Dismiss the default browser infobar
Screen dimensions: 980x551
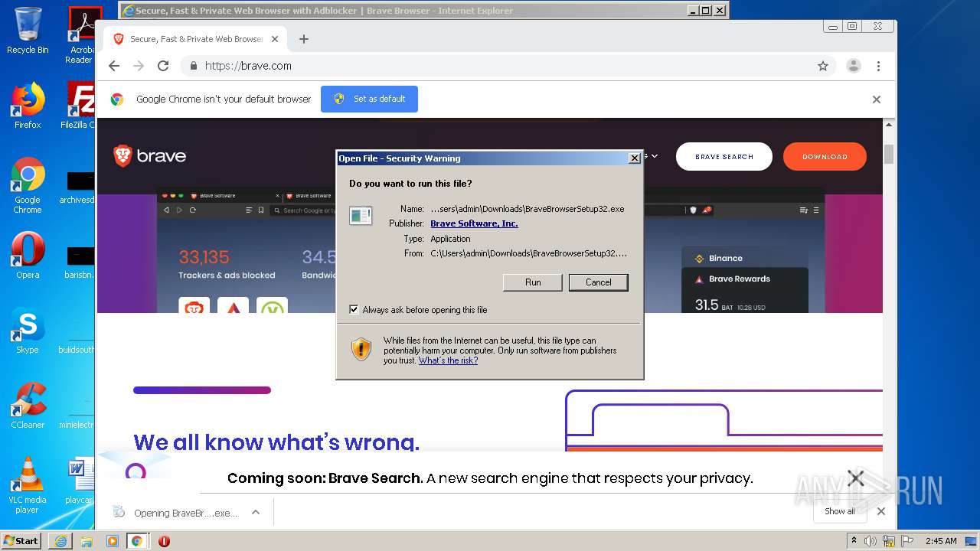[877, 99]
